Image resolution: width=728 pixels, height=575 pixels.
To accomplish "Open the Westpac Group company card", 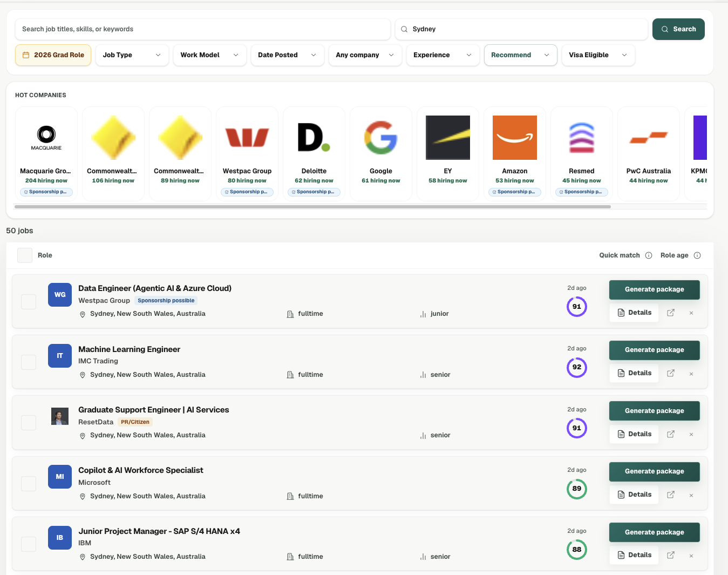I will pos(247,154).
